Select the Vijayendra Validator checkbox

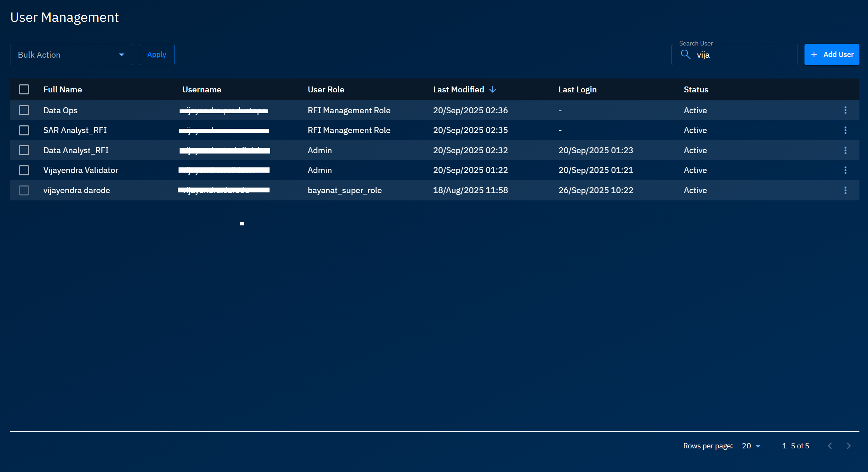coord(24,170)
